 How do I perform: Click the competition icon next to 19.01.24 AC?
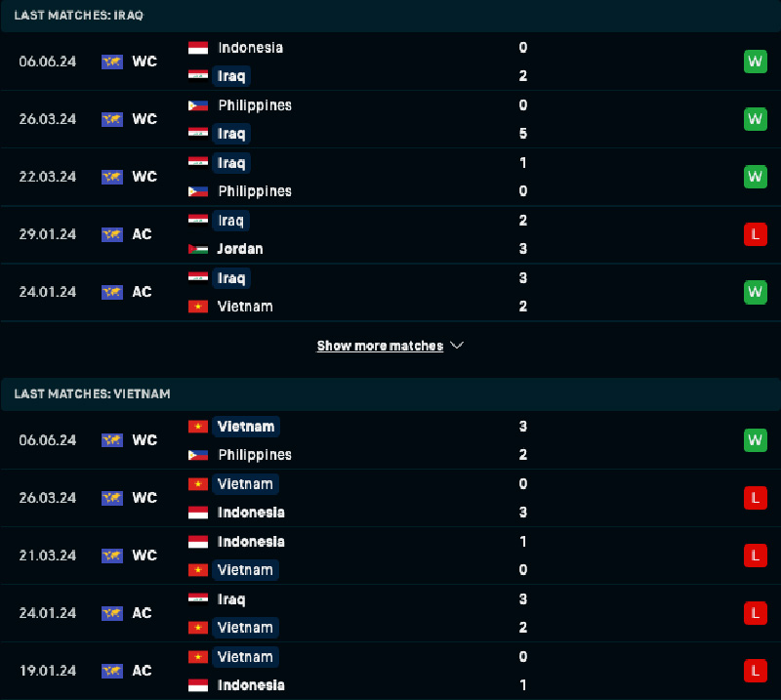tap(112, 671)
